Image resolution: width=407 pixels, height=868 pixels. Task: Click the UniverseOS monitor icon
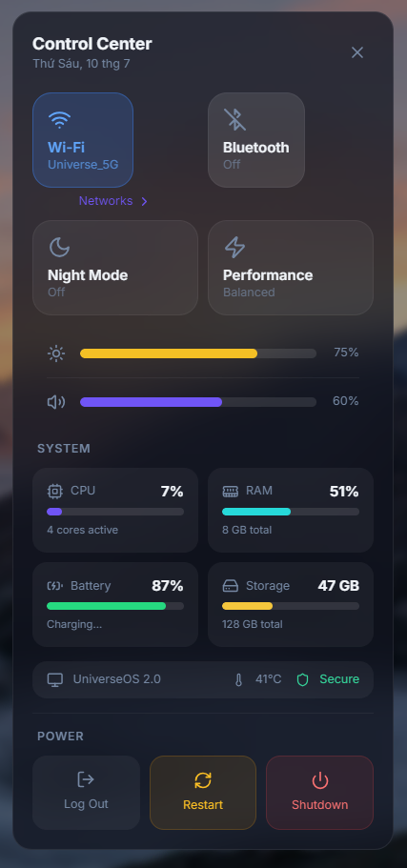55,679
